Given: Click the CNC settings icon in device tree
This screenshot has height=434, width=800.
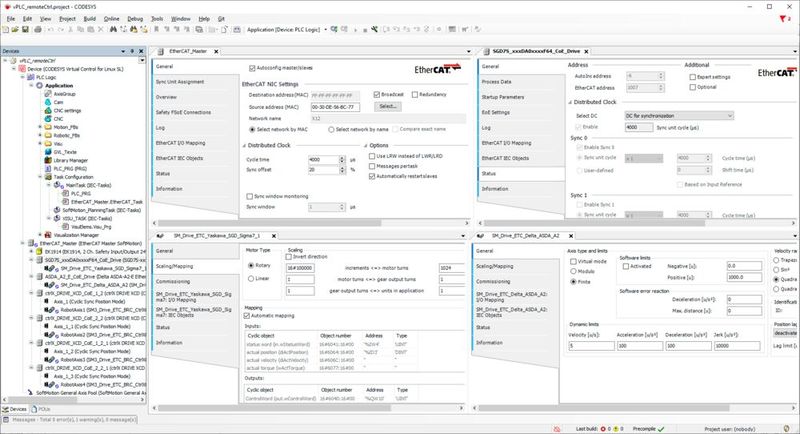Looking at the screenshot, I should (x=48, y=110).
